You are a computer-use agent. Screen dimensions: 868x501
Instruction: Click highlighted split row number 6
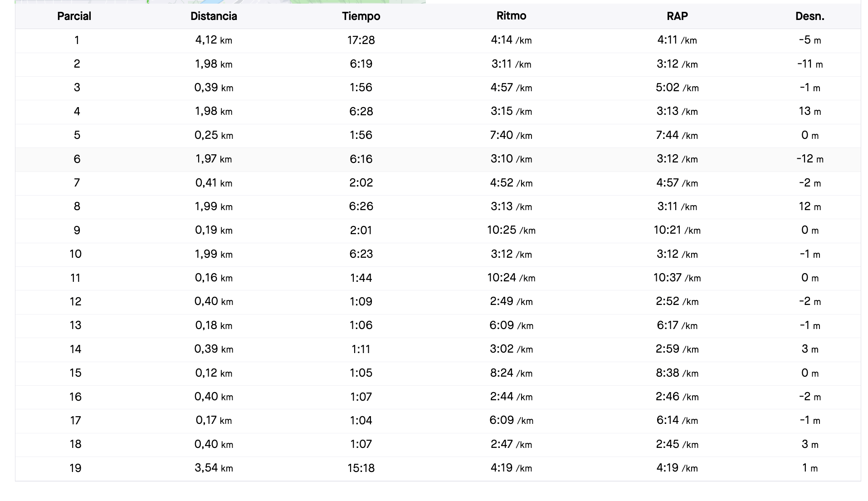coord(77,159)
